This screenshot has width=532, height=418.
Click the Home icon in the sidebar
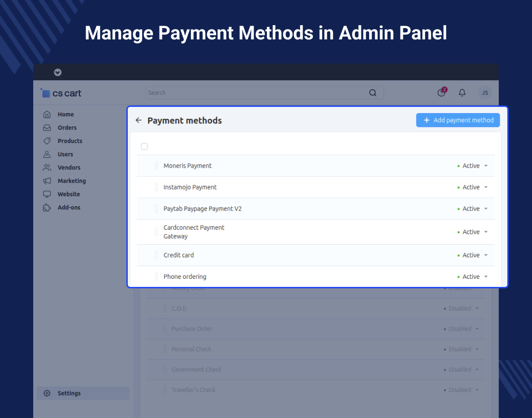(47, 114)
